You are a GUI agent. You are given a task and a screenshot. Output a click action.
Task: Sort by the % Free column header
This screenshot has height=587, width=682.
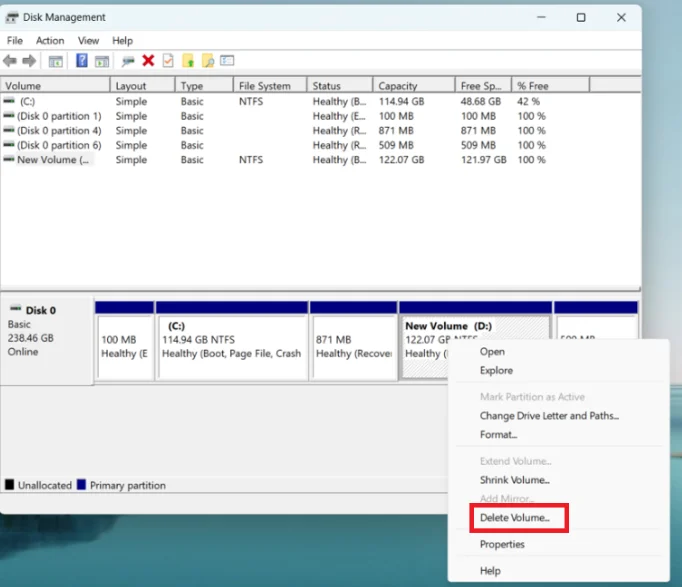click(551, 86)
